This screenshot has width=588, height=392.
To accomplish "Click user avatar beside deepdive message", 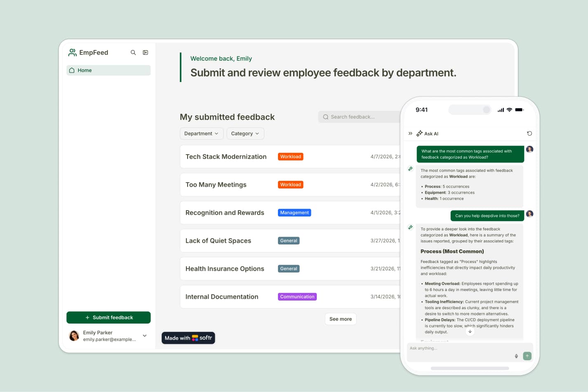I will 530,214.
